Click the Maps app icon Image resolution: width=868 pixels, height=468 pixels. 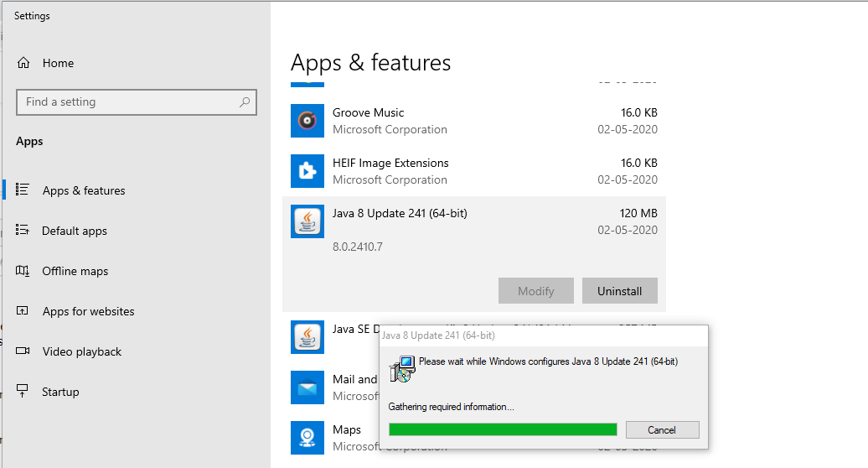click(x=307, y=438)
